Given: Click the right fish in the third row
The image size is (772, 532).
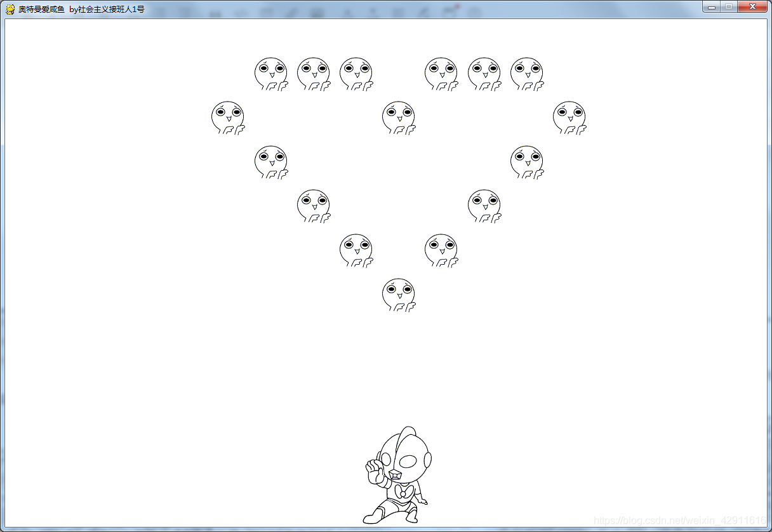Looking at the screenshot, I should point(527,163).
